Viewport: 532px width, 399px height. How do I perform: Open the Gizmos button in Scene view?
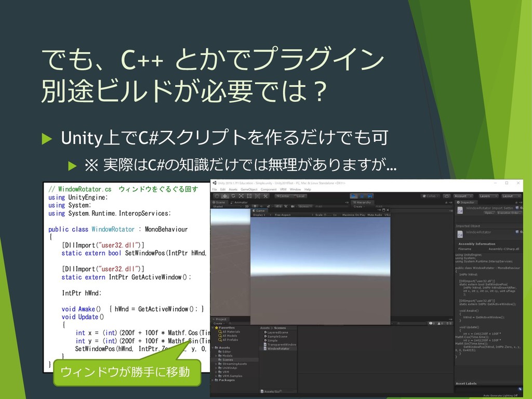(x=304, y=206)
